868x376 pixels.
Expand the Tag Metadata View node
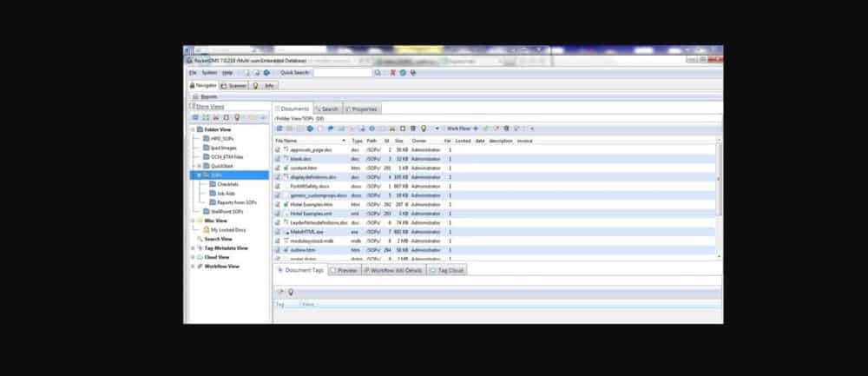click(192, 248)
